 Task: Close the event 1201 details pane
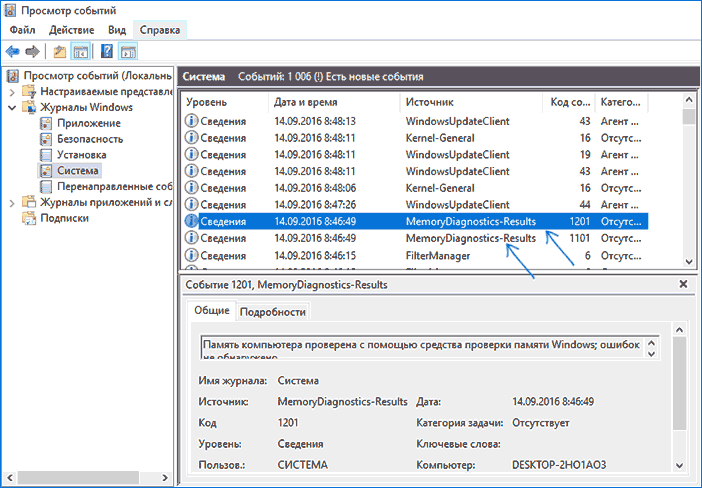pos(684,285)
